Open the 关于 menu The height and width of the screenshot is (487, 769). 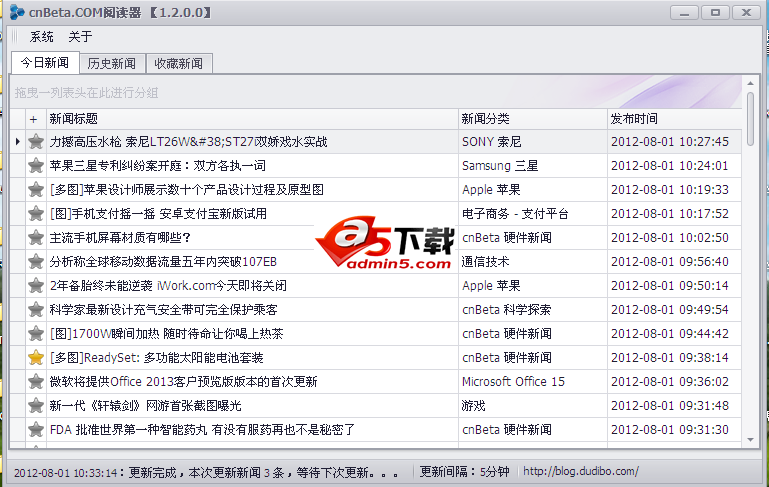coord(80,37)
